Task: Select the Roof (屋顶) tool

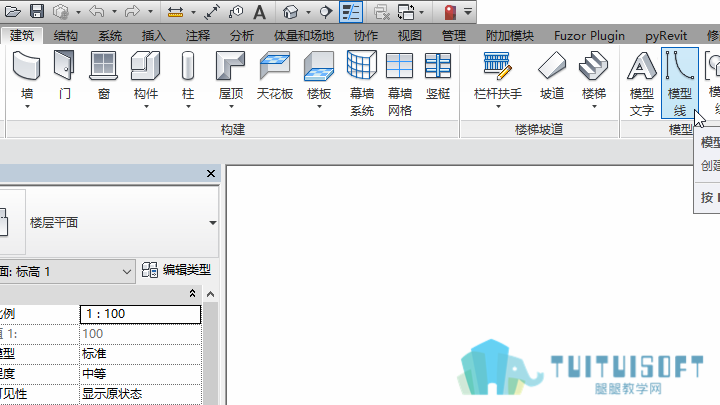Action: click(231, 76)
